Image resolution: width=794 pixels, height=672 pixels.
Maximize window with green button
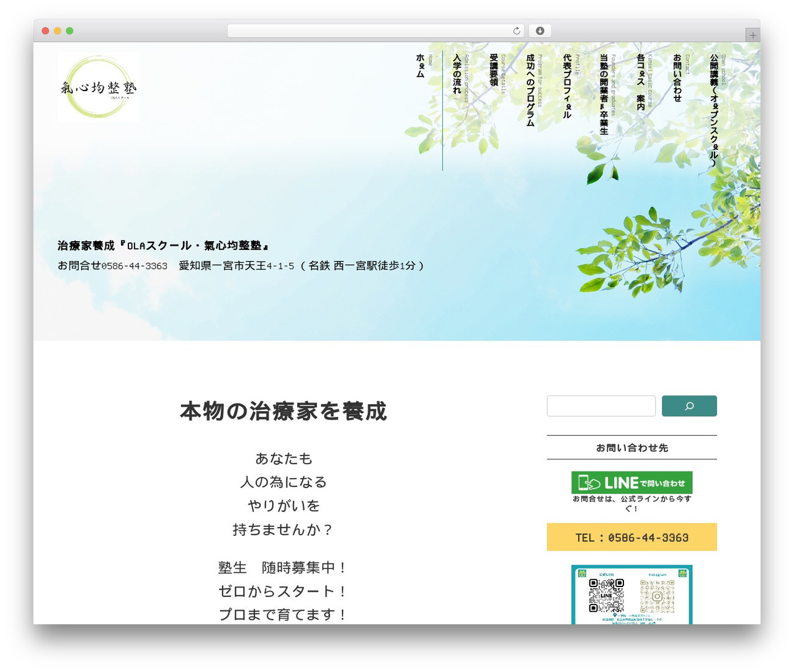point(69,31)
